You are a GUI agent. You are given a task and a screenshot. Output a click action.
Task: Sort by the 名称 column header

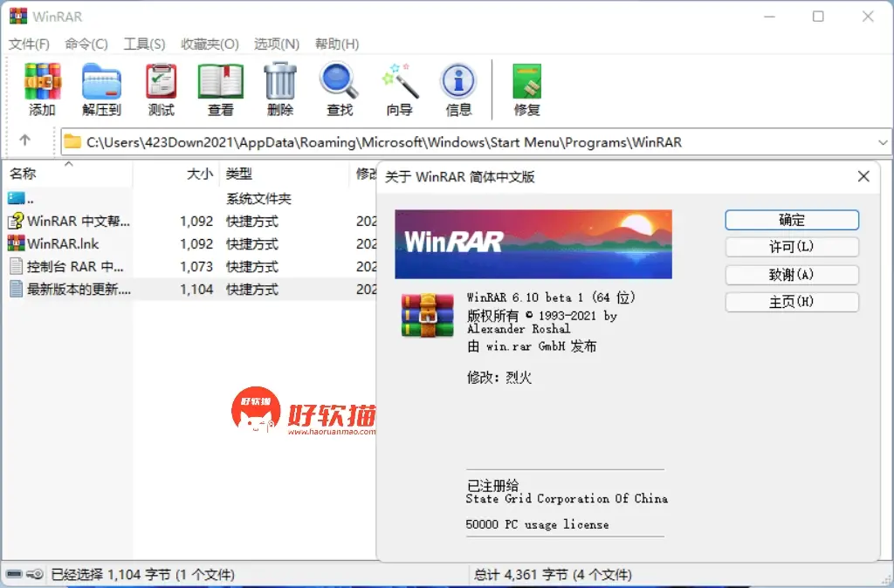(68, 174)
